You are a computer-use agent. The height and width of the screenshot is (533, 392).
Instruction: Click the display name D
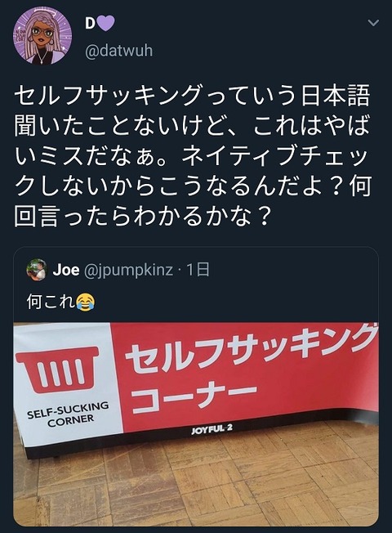click(90, 24)
